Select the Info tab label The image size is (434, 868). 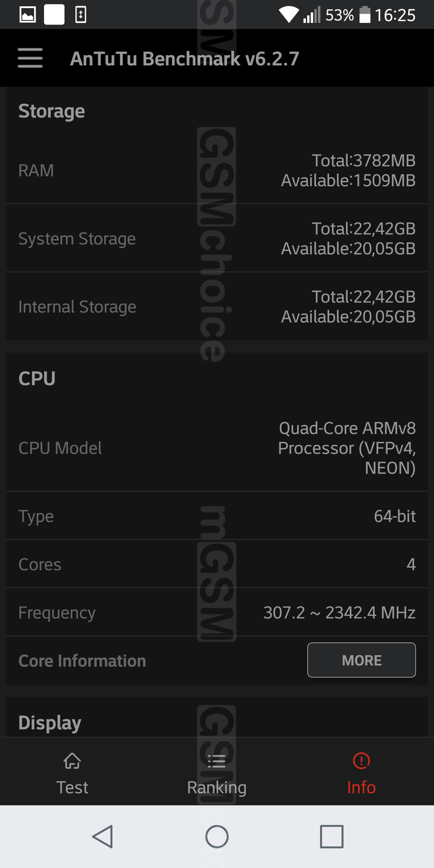coord(361,787)
